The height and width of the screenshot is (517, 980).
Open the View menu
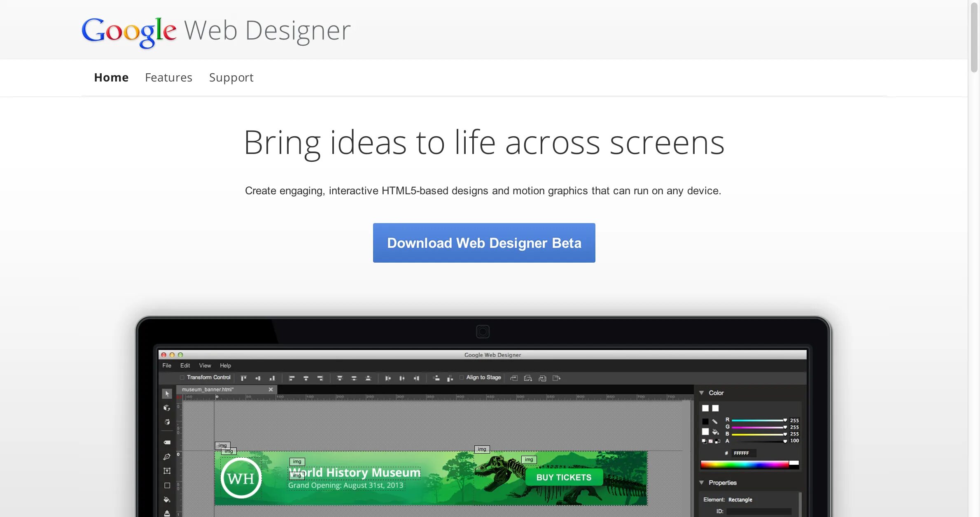205,366
